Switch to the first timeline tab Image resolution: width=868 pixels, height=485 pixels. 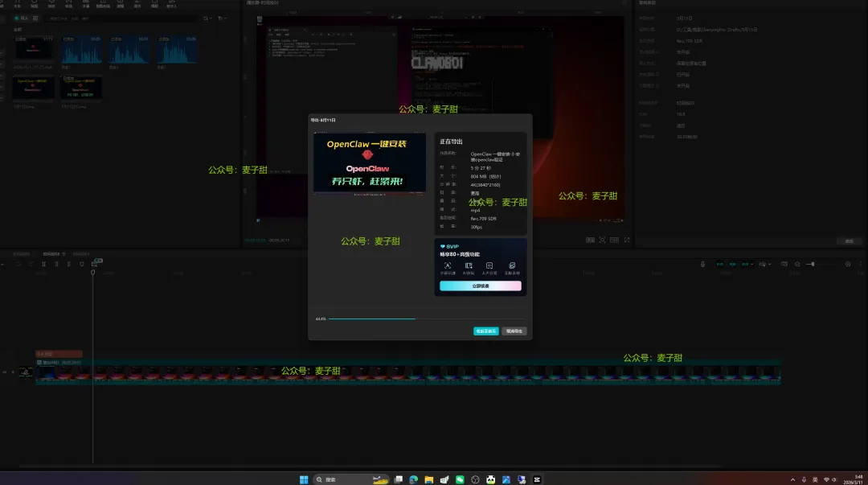pyautogui.click(x=22, y=254)
